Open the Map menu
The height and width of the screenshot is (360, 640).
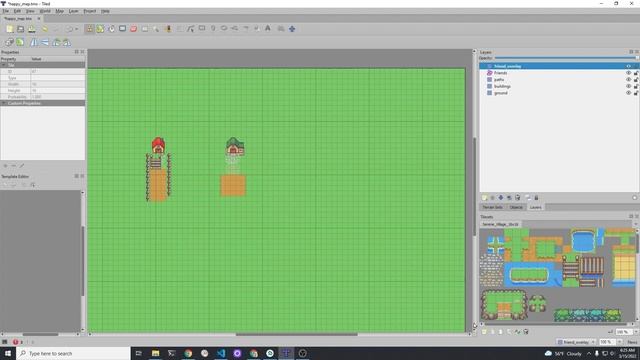tap(60, 11)
